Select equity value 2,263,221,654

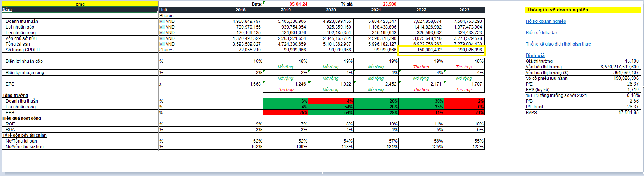pyautogui.click(x=286, y=38)
